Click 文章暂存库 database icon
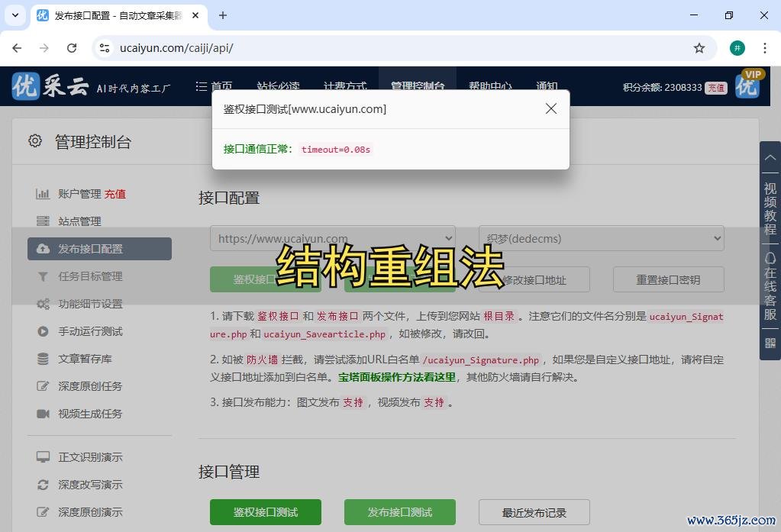This screenshot has width=781, height=532. 43,359
